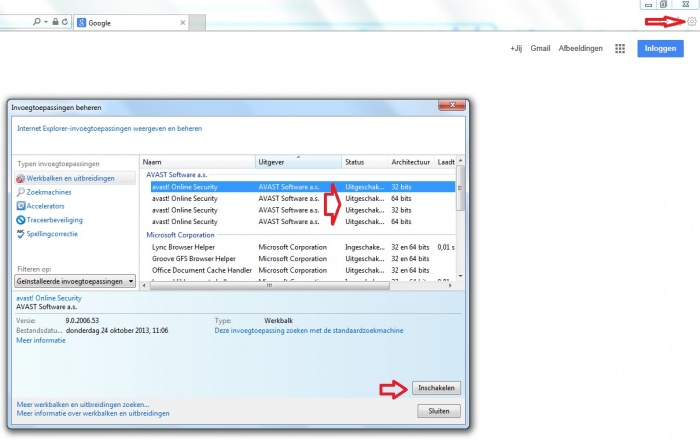Click Deze invoegtoepassing zoeken met de standaardzoekmachine link
This screenshot has width=700, height=440.
pos(309,330)
